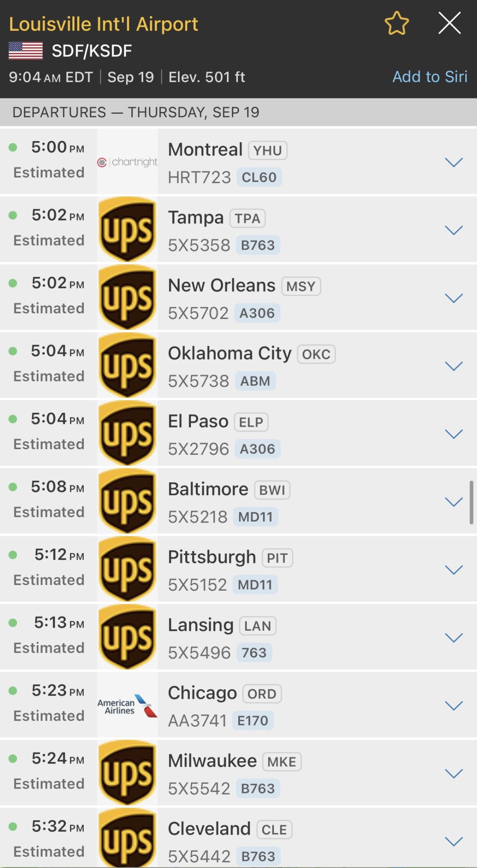
Task: Tap UPS logo on Baltimore flight
Action: (x=127, y=501)
